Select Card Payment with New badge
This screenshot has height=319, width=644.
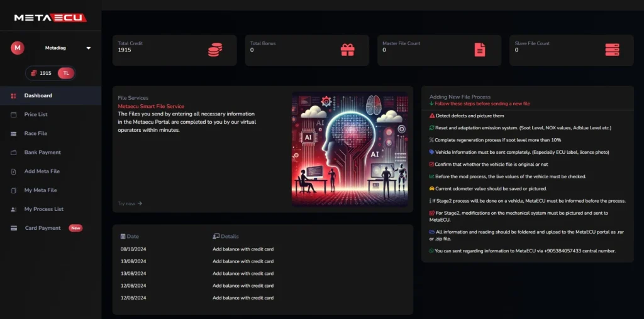click(43, 228)
